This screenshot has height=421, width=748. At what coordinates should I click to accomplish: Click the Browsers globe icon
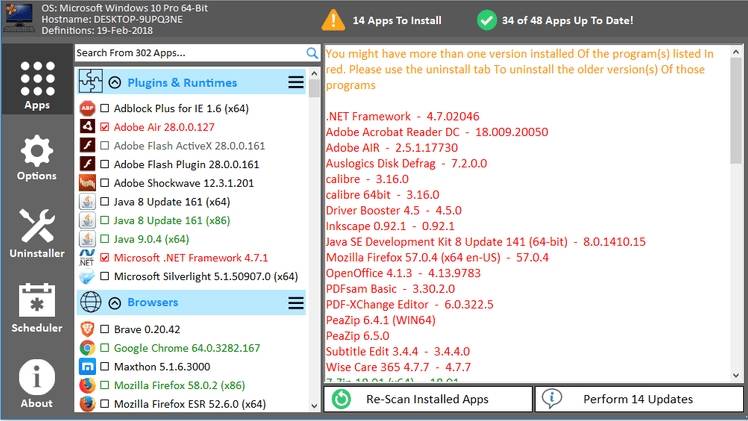point(91,302)
